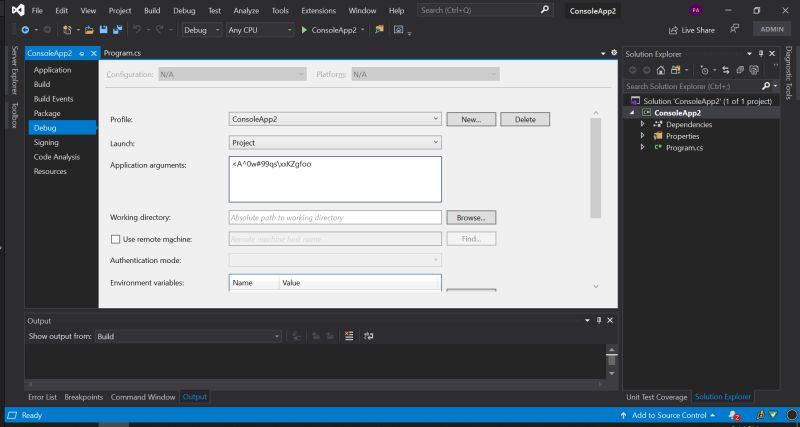Switch to the Error List tab
Viewport: 800px width, 427px height.
coord(42,397)
